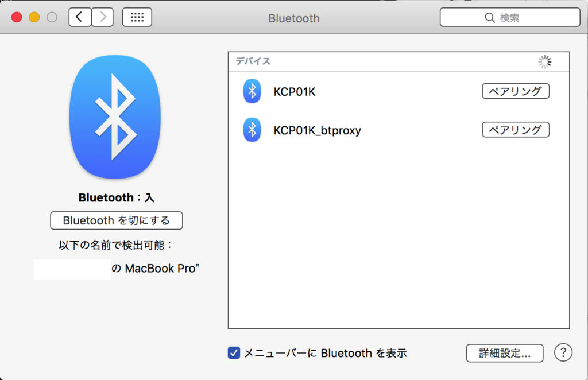
Task: Go forward with the right chevron button
Action: pos(102,17)
